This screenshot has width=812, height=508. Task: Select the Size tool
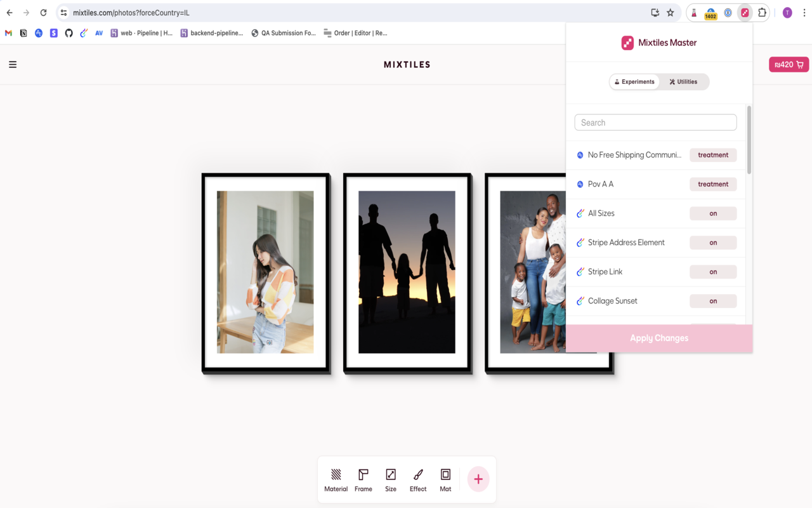click(390, 479)
